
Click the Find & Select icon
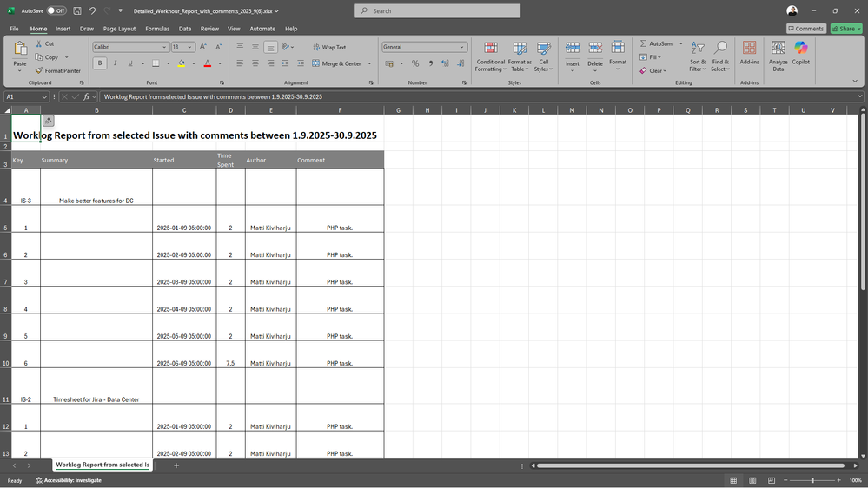(x=720, y=49)
